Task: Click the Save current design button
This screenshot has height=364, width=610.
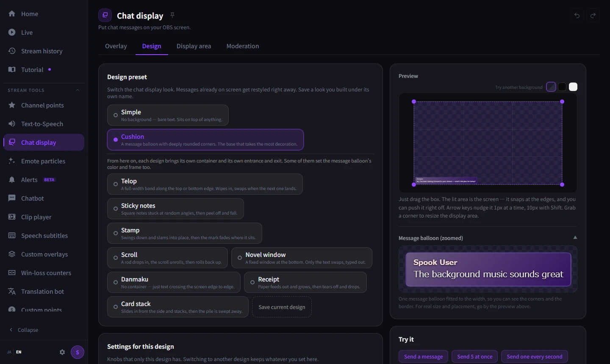Action: pos(282,307)
